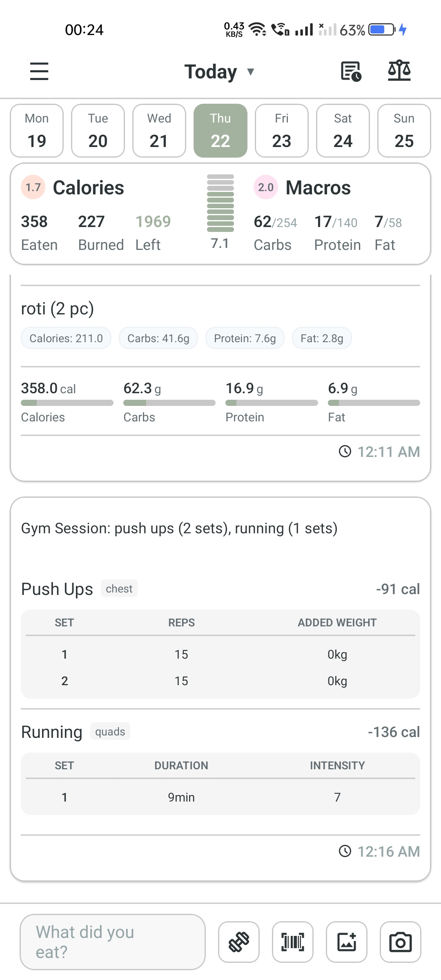The width and height of the screenshot is (441, 980).
Task: Tap the clock icon beside 12:16 AM
Action: (345, 851)
